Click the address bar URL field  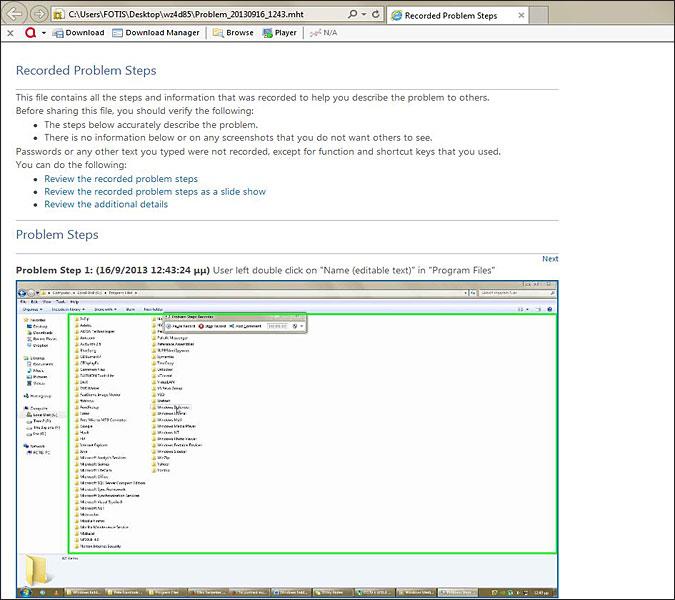tap(200, 16)
